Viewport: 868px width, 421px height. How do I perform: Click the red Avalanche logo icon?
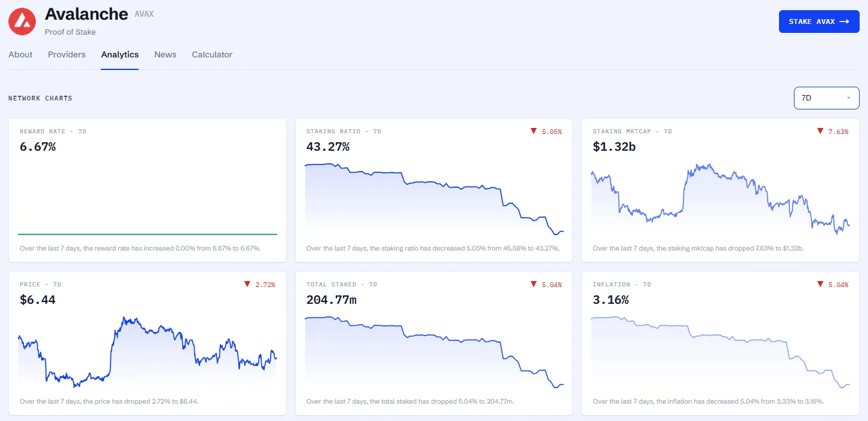[22, 21]
